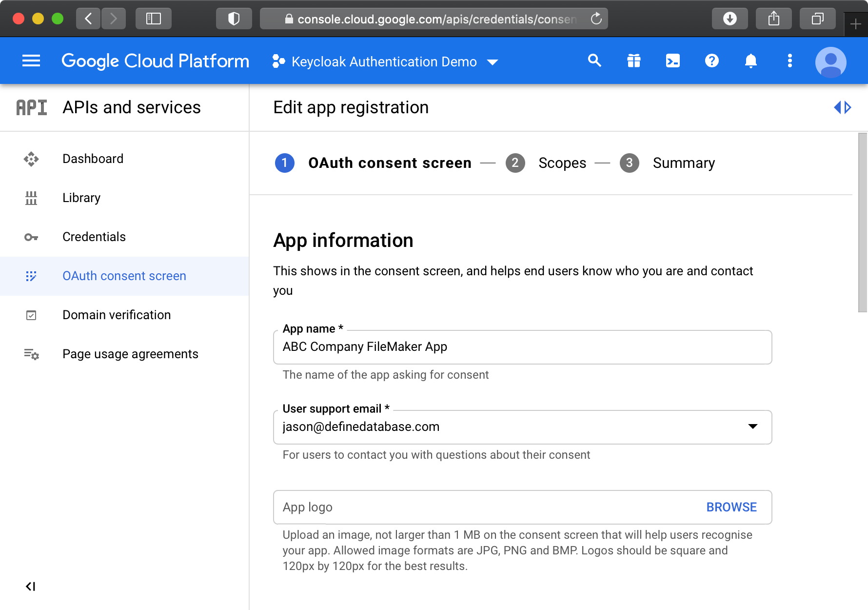Select Credentials in the sidebar
Viewport: 868px width, 610px height.
tap(94, 237)
